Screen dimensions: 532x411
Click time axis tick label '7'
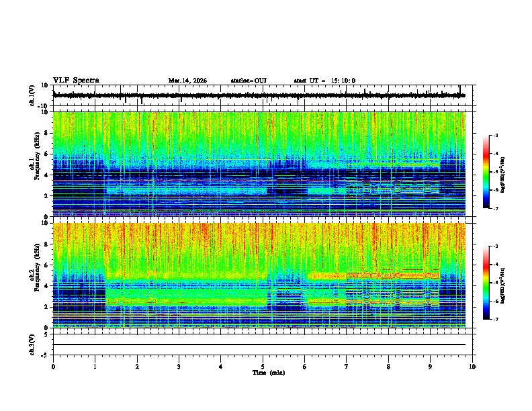pyautogui.click(x=347, y=366)
